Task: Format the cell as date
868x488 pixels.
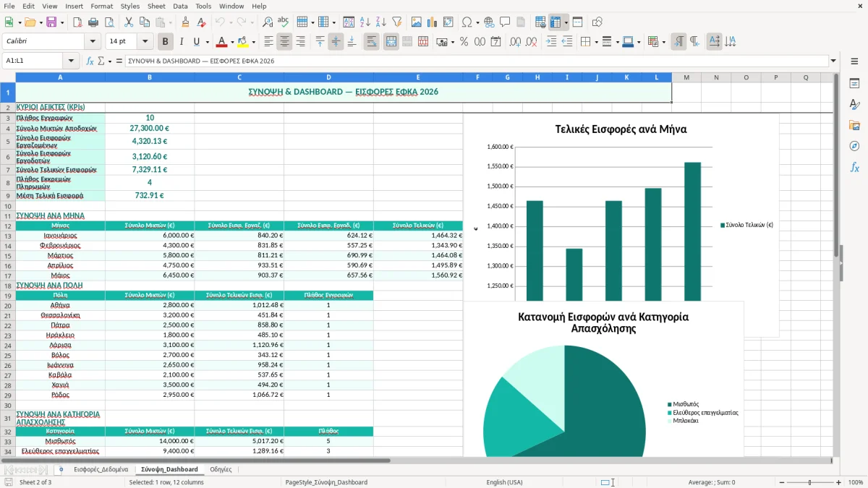Action: pos(495,42)
